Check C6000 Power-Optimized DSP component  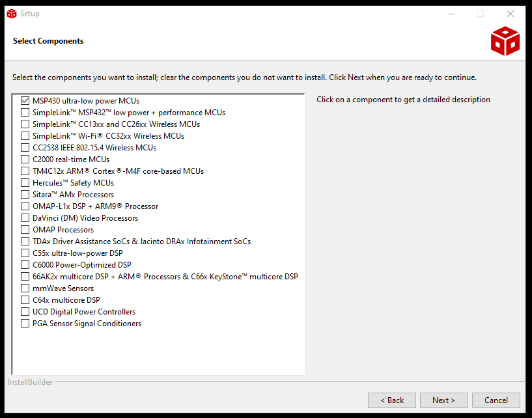(x=25, y=265)
